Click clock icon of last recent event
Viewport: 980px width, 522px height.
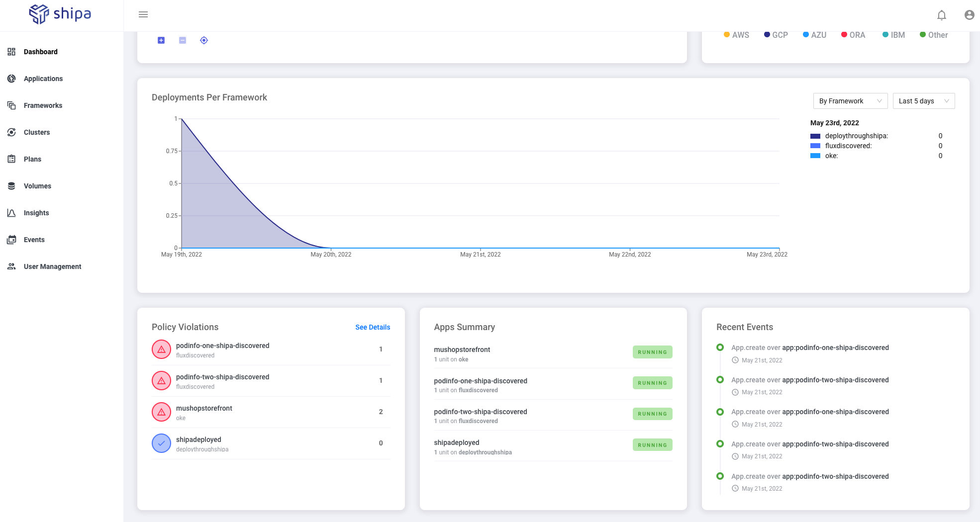pos(735,489)
